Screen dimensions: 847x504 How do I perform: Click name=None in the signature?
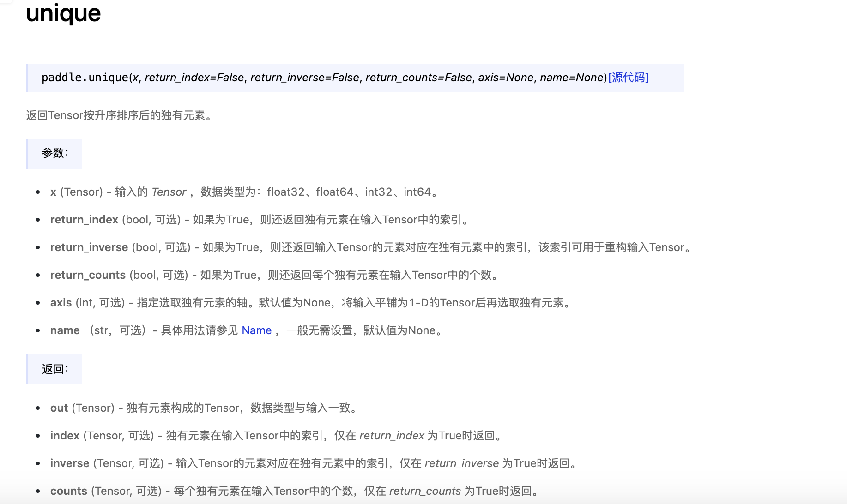click(572, 78)
